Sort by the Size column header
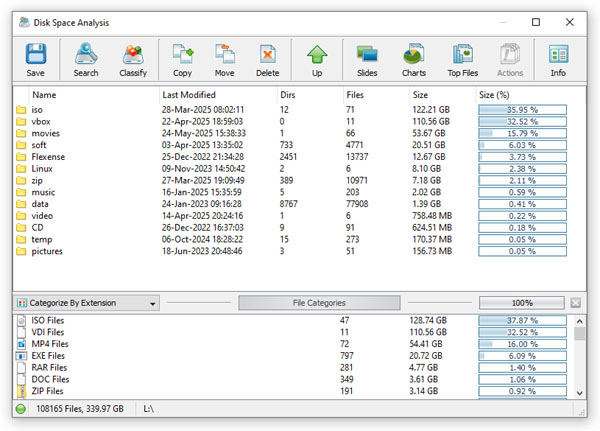Image resolution: width=600 pixels, height=431 pixels. click(420, 95)
